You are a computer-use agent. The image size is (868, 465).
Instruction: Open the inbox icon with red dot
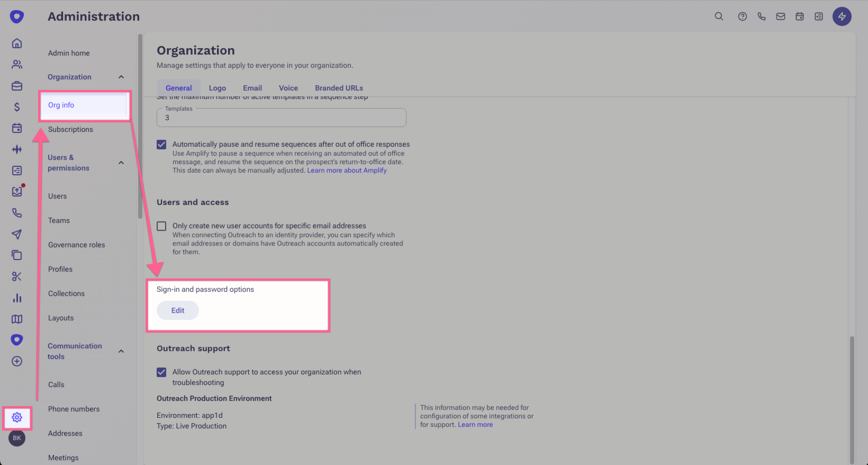click(17, 192)
